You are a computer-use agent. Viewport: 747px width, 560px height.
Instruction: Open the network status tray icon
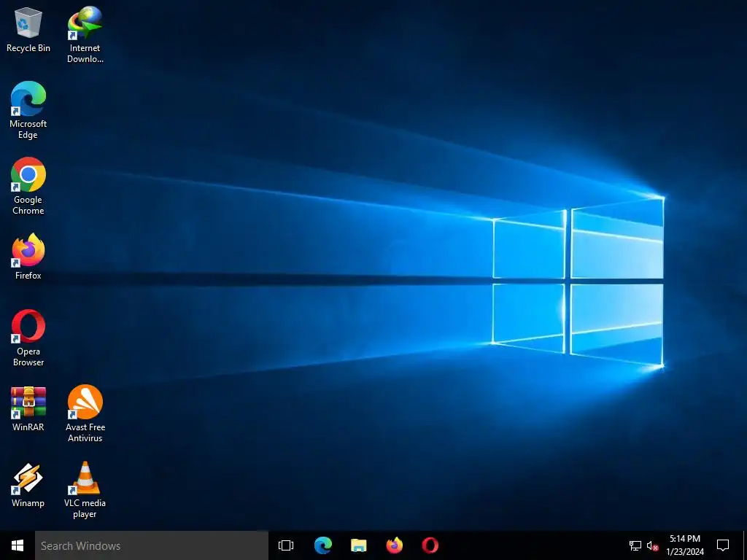click(x=635, y=545)
